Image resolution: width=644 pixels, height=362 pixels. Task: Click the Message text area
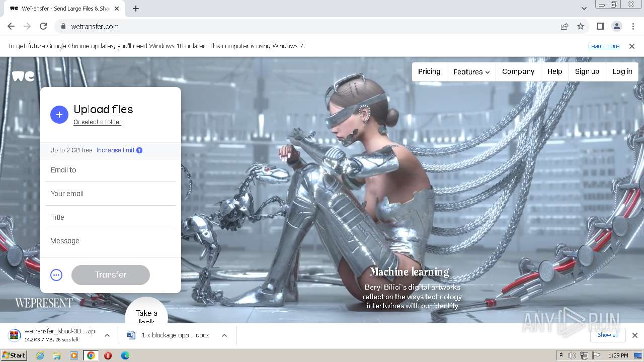click(111, 241)
